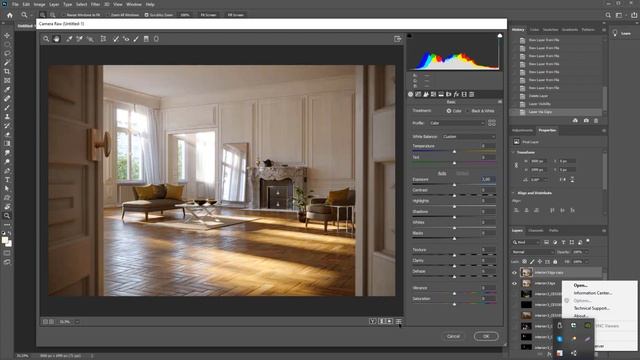
Task: Toggle full screen mode in Camera Raw
Action: tap(398, 39)
